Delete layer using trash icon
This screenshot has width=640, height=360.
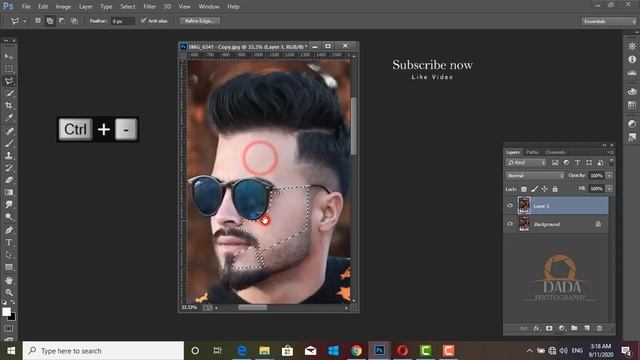point(599,328)
